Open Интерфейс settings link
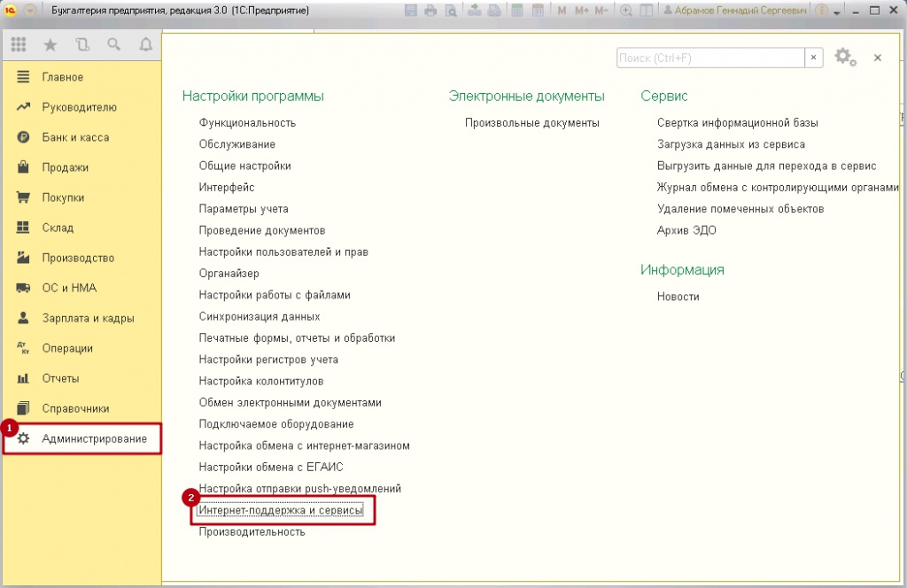The width and height of the screenshot is (907, 588). point(226,188)
